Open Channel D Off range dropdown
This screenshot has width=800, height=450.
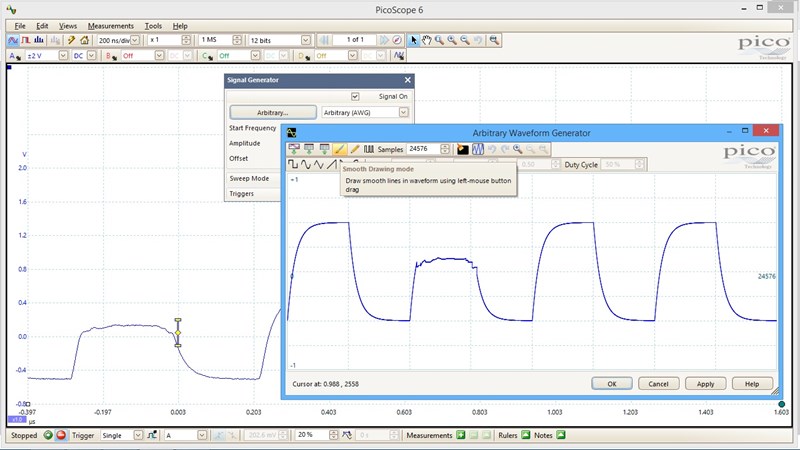point(353,56)
